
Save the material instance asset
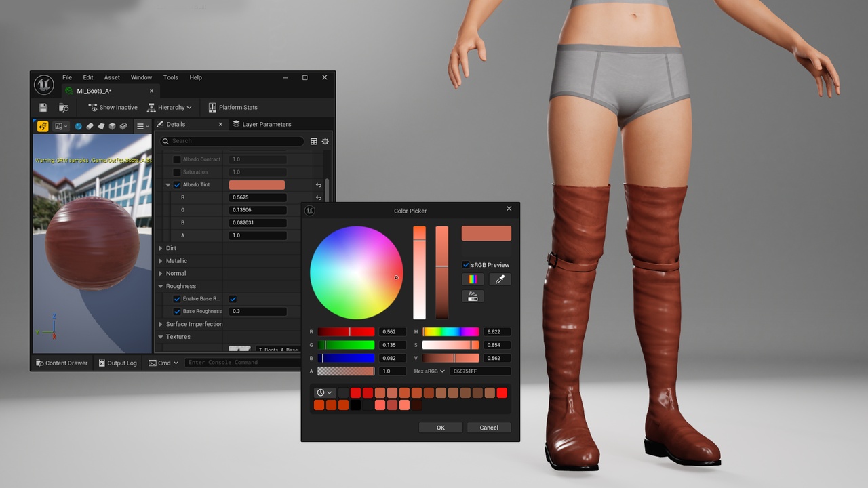pyautogui.click(x=43, y=107)
